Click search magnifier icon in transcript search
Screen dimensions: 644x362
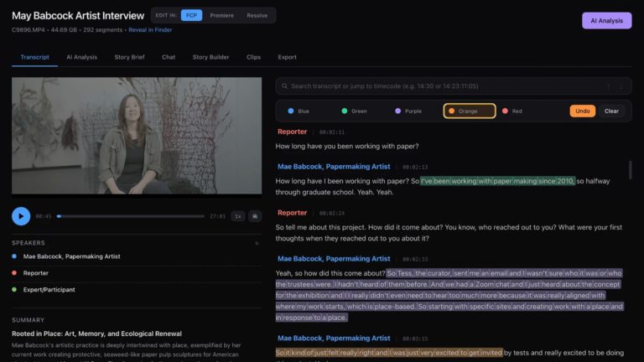(284, 86)
